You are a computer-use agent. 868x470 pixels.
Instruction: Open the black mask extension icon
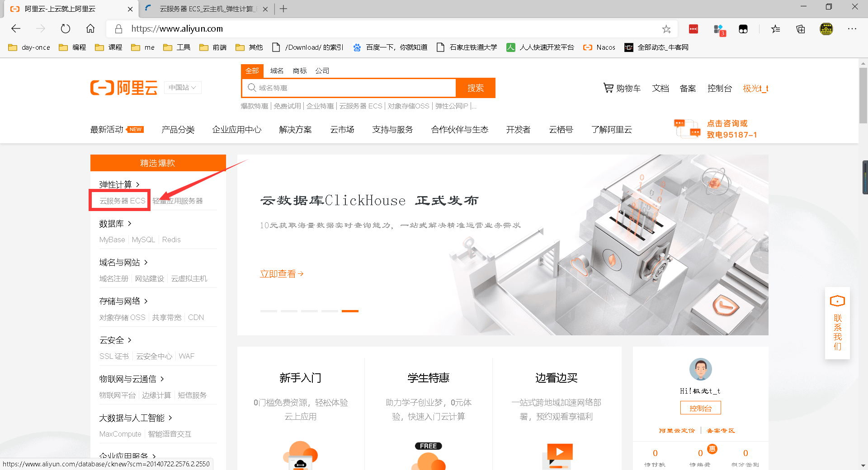743,29
